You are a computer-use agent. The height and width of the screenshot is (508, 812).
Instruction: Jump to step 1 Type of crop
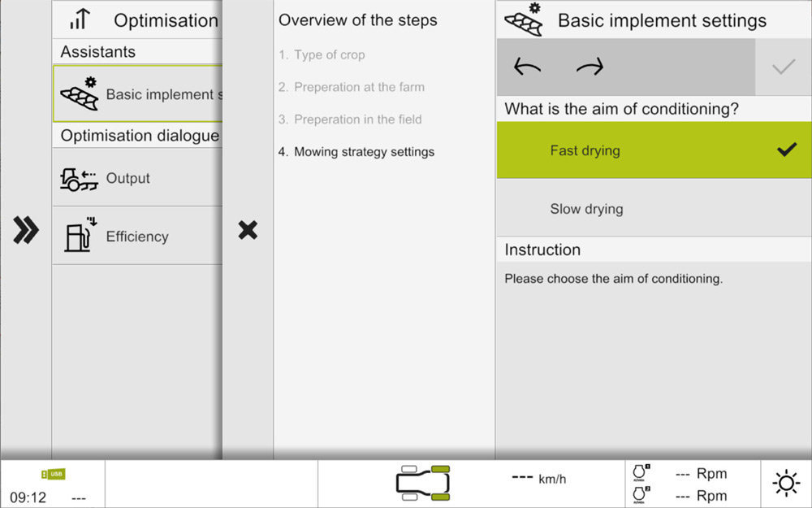point(322,54)
